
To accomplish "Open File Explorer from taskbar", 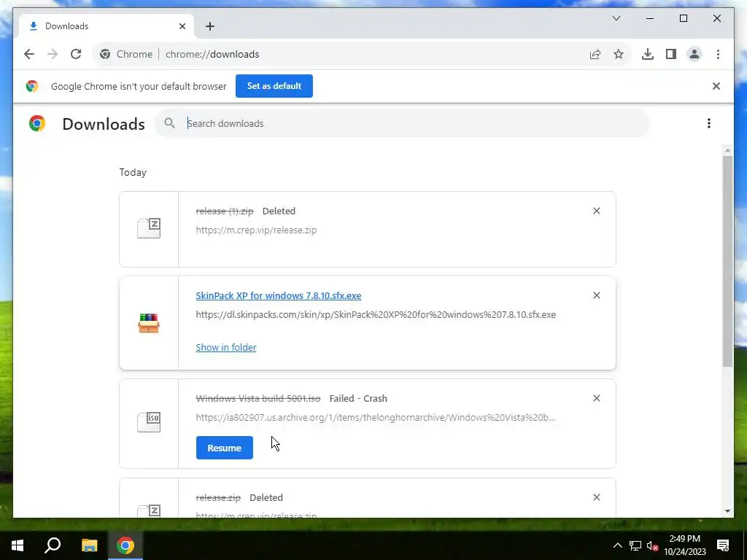I will point(89,545).
